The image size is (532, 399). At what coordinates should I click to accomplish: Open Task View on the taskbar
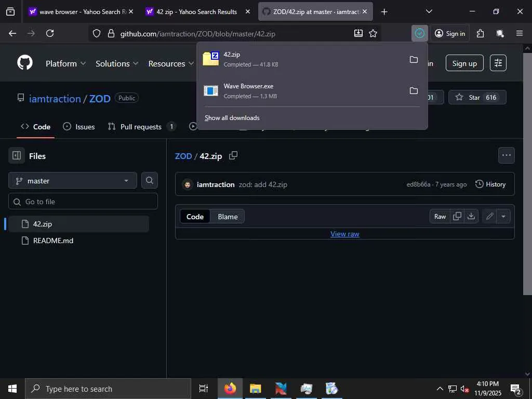pyautogui.click(x=204, y=389)
